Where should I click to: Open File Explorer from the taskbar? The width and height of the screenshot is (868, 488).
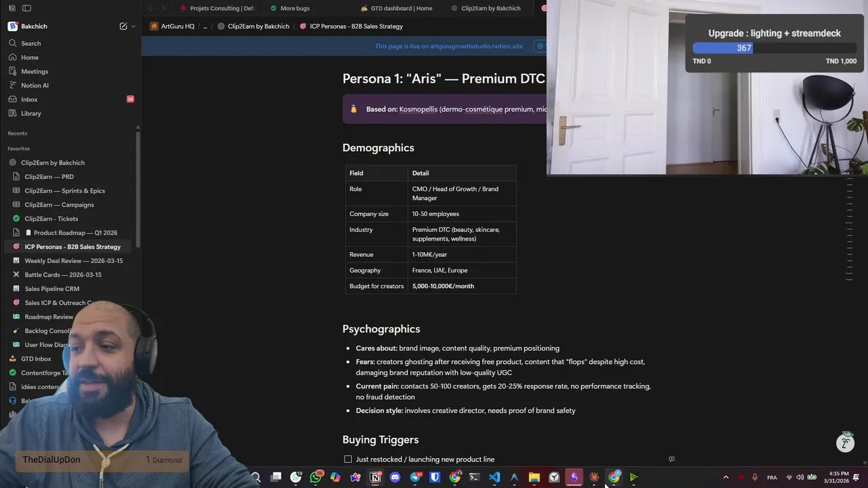pyautogui.click(x=534, y=477)
